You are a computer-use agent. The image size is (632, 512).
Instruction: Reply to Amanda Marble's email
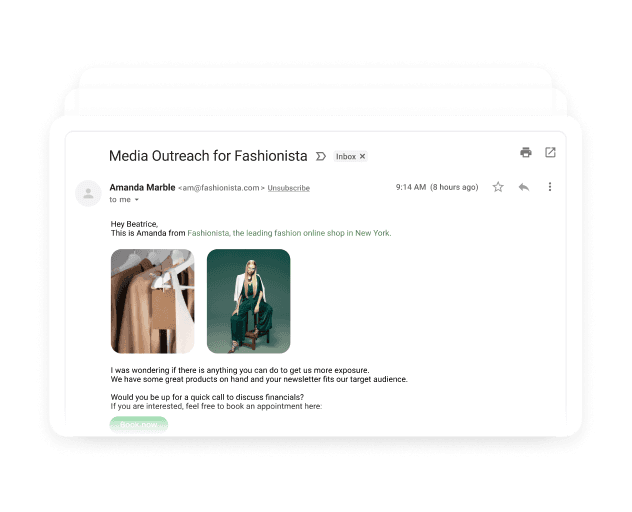coord(524,187)
